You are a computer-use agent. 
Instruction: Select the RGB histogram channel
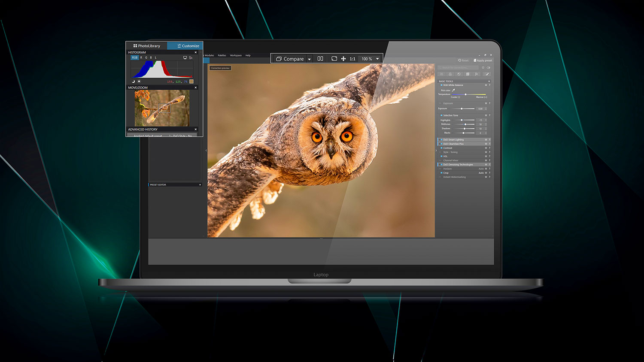pos(135,57)
